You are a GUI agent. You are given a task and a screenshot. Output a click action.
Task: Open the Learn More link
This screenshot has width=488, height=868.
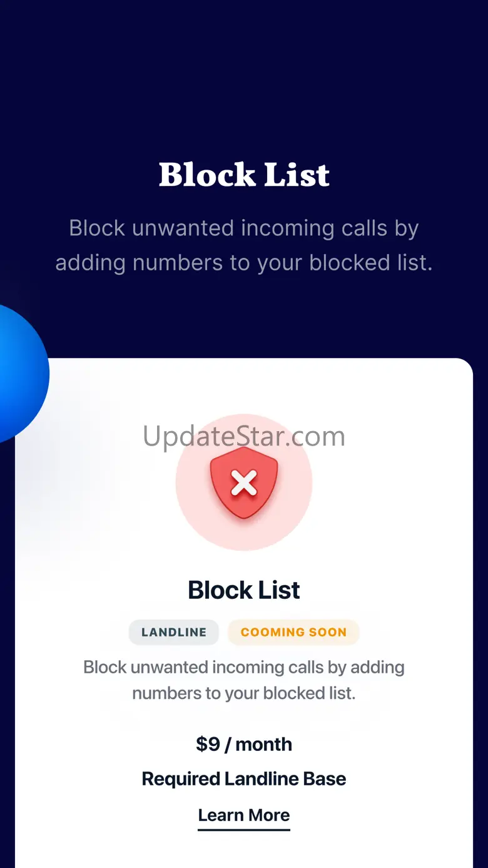point(244,815)
